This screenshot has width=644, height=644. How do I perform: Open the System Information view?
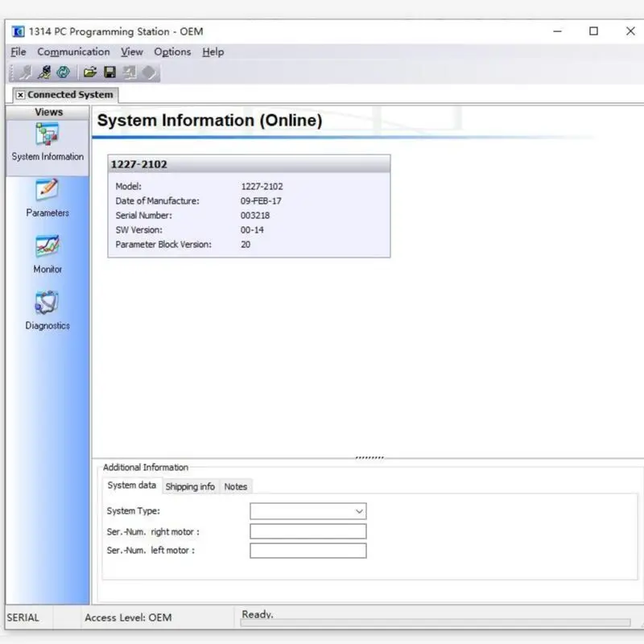(x=47, y=142)
